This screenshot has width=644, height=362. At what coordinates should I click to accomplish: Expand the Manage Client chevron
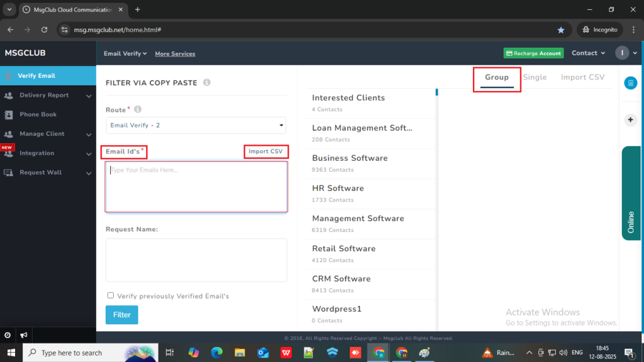[x=89, y=134]
